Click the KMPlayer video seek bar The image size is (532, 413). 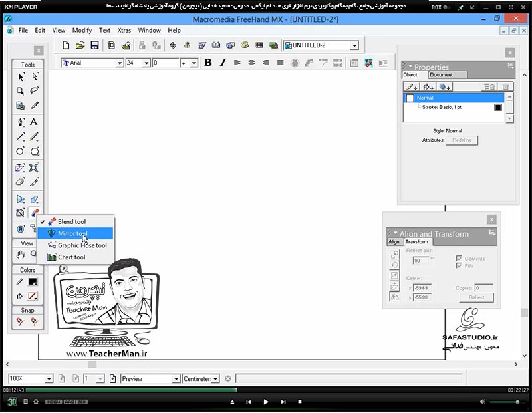click(265, 390)
